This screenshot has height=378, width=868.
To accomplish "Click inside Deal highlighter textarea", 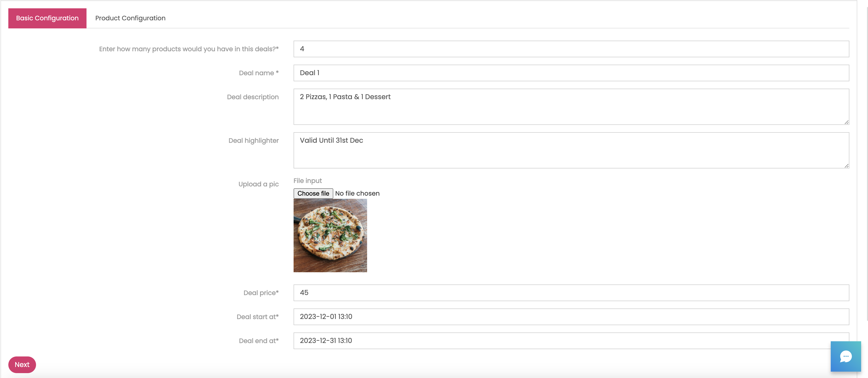I will pos(571,150).
